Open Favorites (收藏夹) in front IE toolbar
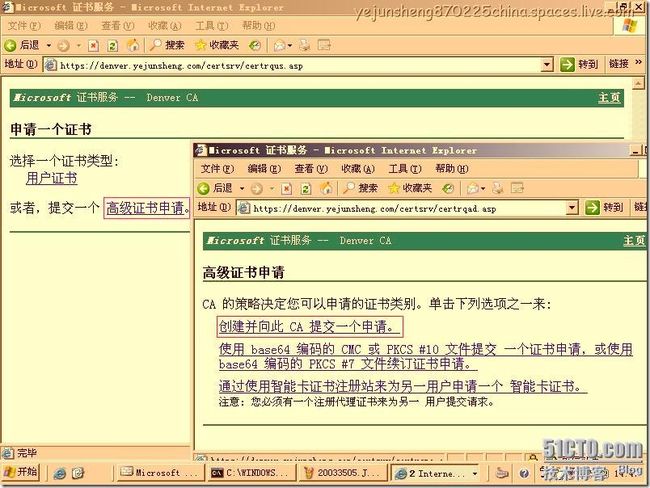Screen dimensions: 650x488 tap(410, 188)
